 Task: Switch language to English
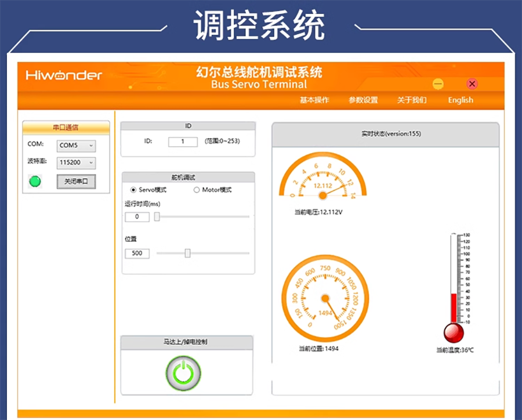point(461,100)
